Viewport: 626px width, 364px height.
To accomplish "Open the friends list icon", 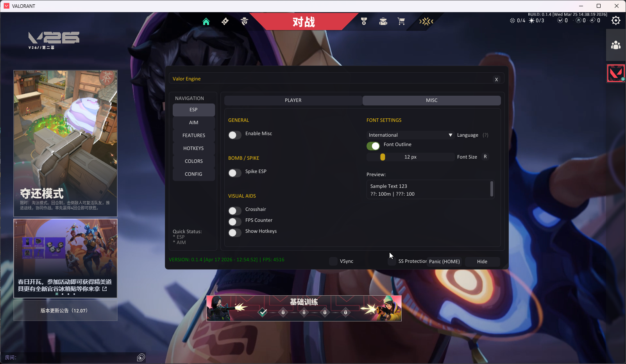I will tap(616, 45).
